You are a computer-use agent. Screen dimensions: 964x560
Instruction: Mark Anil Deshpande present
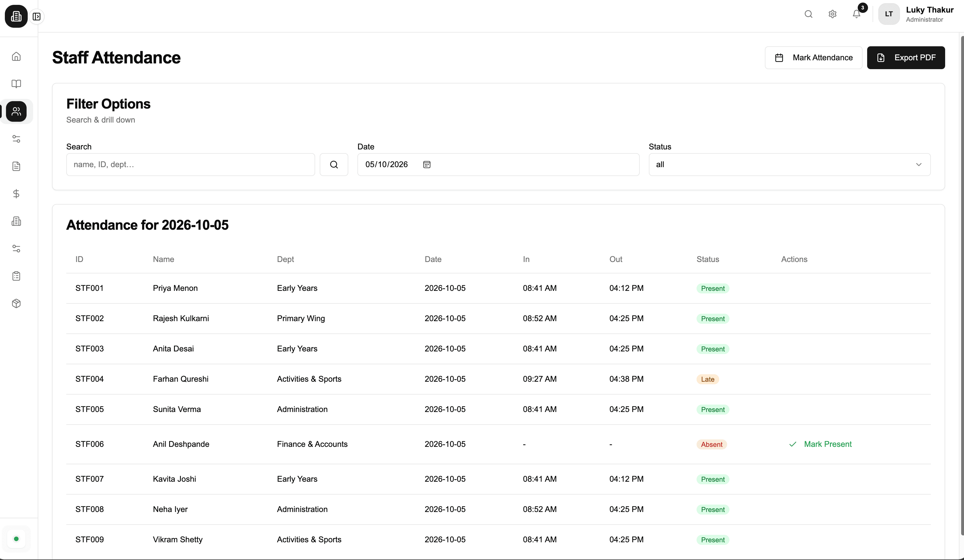tap(821, 444)
